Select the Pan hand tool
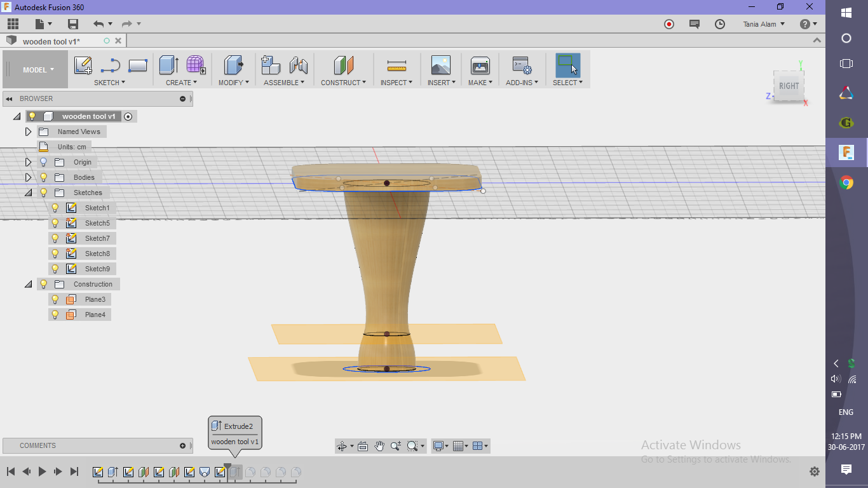This screenshot has width=868, height=488. coord(379,446)
